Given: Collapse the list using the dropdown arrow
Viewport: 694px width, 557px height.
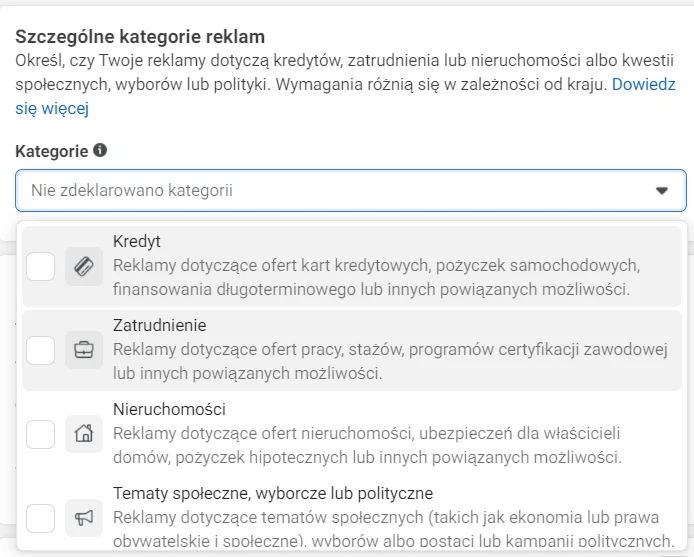Looking at the screenshot, I should coord(661,190).
